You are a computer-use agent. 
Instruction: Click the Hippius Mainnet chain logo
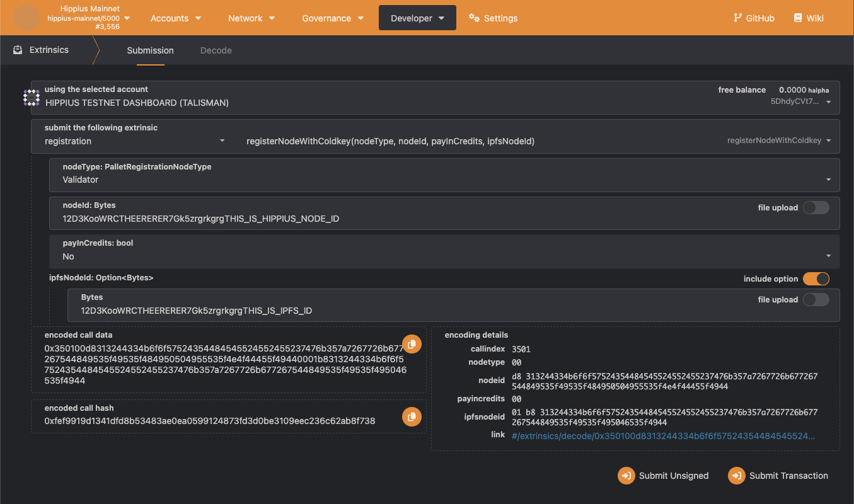pyautogui.click(x=26, y=18)
